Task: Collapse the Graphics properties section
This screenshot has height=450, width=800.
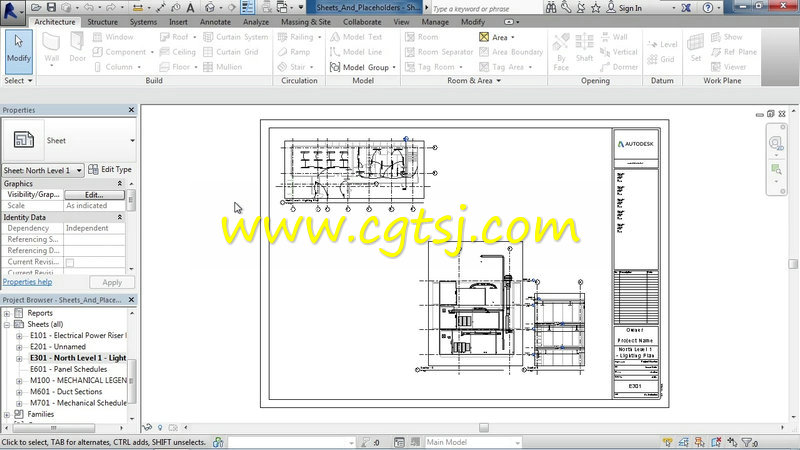Action: [x=120, y=183]
